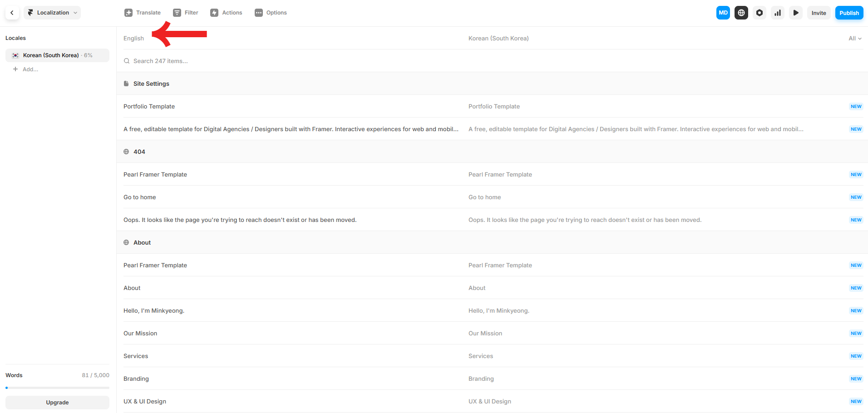Edit Korean translation of 'Branding'
The width and height of the screenshot is (868, 413).
(481, 379)
